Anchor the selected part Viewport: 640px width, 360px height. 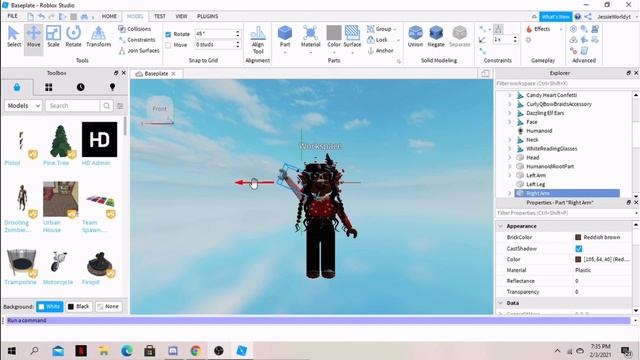click(x=380, y=51)
